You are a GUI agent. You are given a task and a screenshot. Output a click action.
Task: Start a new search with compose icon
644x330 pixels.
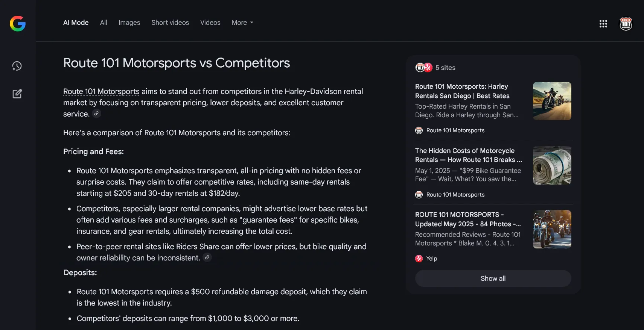(17, 94)
